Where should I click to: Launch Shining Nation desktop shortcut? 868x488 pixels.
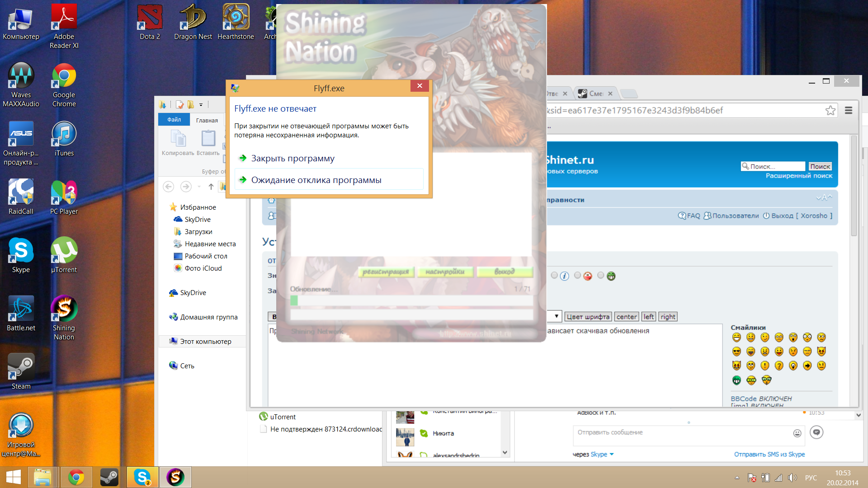[x=64, y=318]
